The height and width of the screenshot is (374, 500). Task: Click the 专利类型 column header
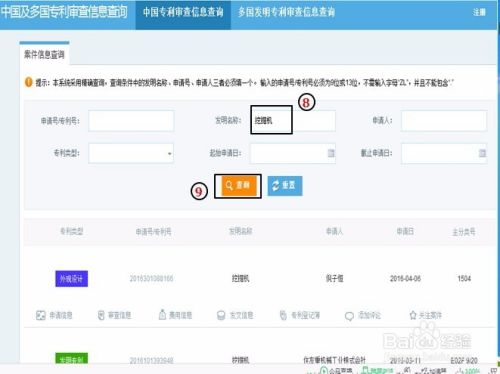click(x=71, y=231)
